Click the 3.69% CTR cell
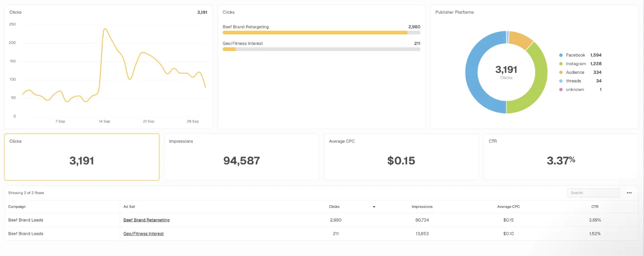Screen dimensions: 644x256 595,220
